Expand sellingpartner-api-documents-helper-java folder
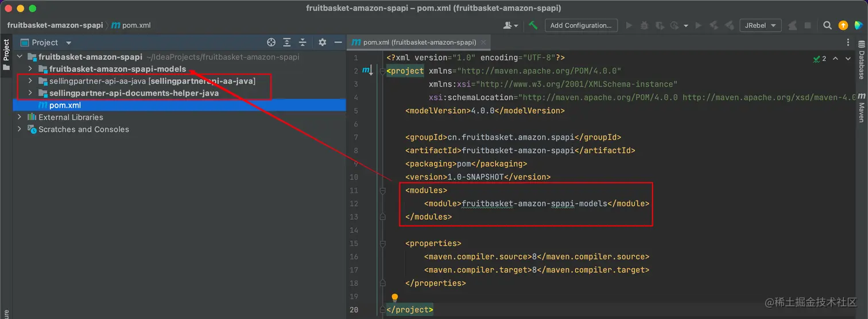The height and width of the screenshot is (319, 868). coord(30,93)
